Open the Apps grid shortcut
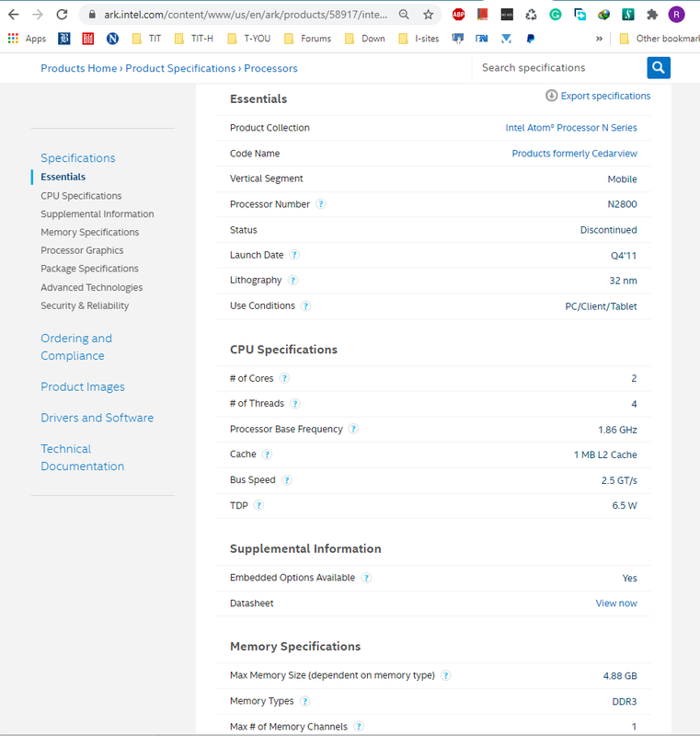 [27, 39]
